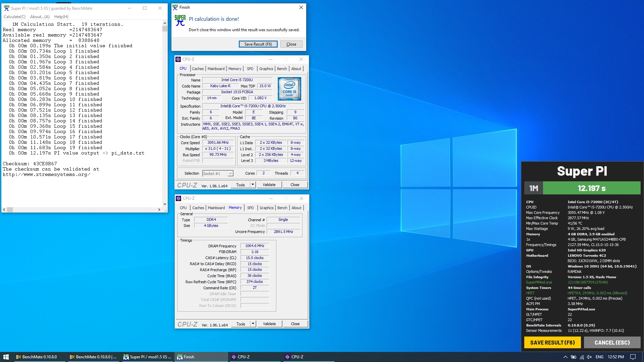Click Close button in Finish dialog
644x362 pixels.
coord(291,44)
